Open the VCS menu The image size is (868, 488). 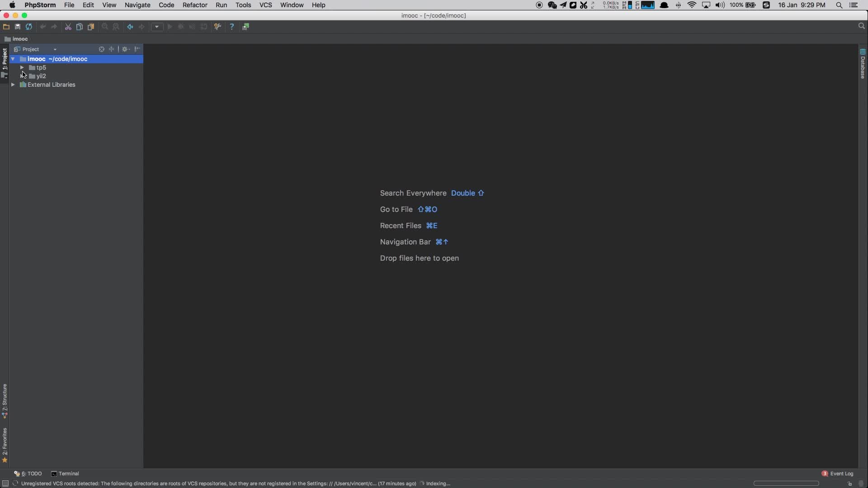coord(266,5)
